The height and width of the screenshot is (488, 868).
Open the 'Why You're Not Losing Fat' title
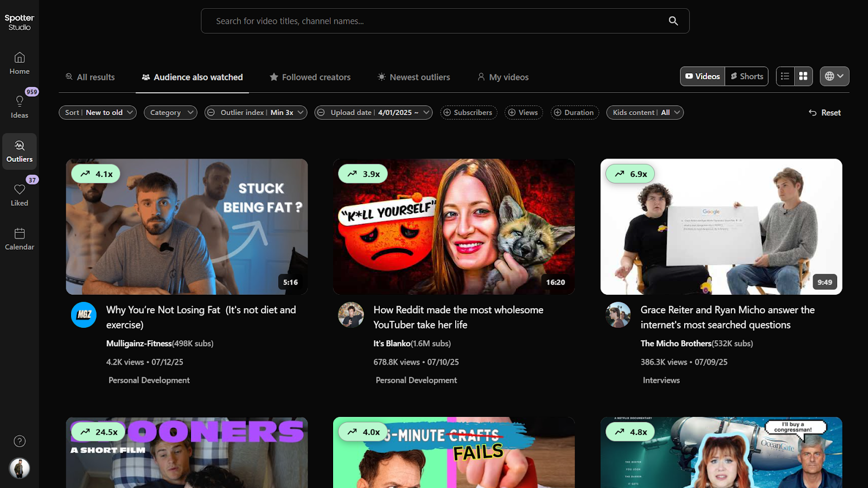(201, 317)
